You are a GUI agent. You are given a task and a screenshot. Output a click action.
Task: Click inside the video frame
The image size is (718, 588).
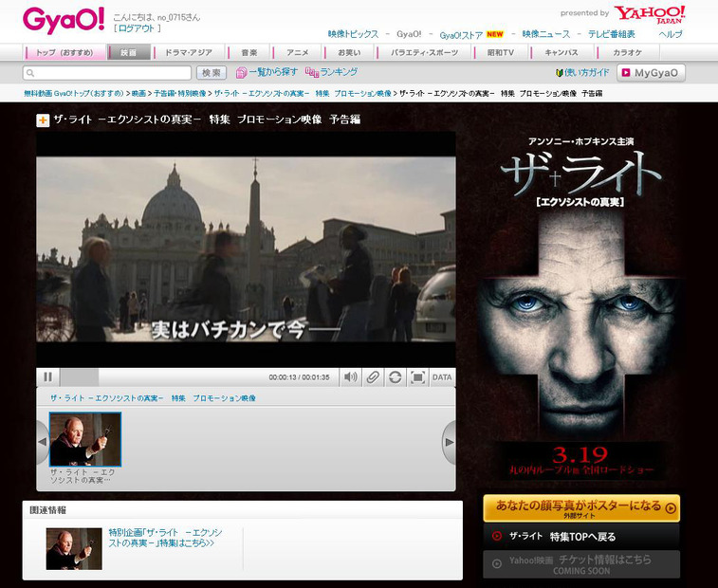pos(246,249)
